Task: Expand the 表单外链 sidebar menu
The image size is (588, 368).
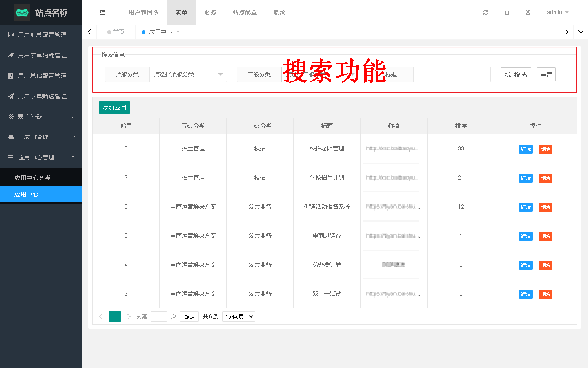Action: [41, 117]
